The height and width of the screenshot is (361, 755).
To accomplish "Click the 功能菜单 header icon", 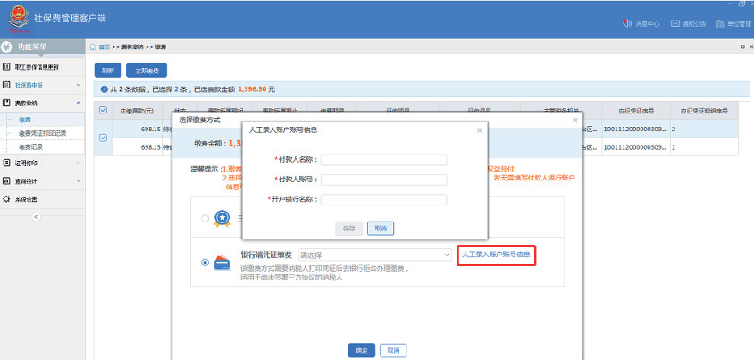I will (7, 47).
